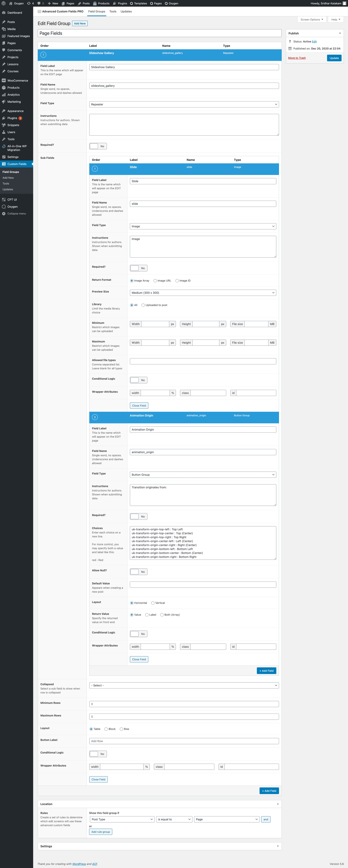Click the Collapse menu arrow icon
This screenshot has height=868, width=348.
4,214
